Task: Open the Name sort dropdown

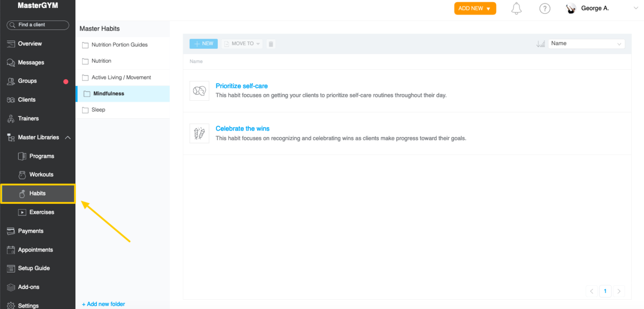Action: point(586,44)
